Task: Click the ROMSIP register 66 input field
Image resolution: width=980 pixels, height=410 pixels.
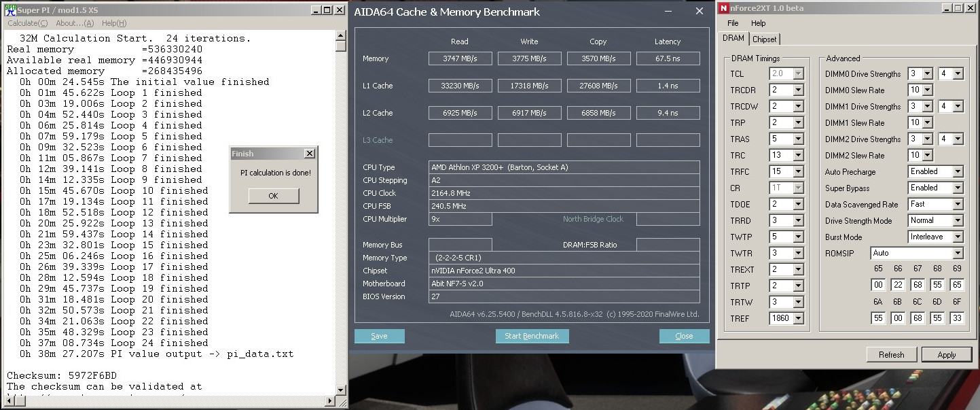Action: 898,285
